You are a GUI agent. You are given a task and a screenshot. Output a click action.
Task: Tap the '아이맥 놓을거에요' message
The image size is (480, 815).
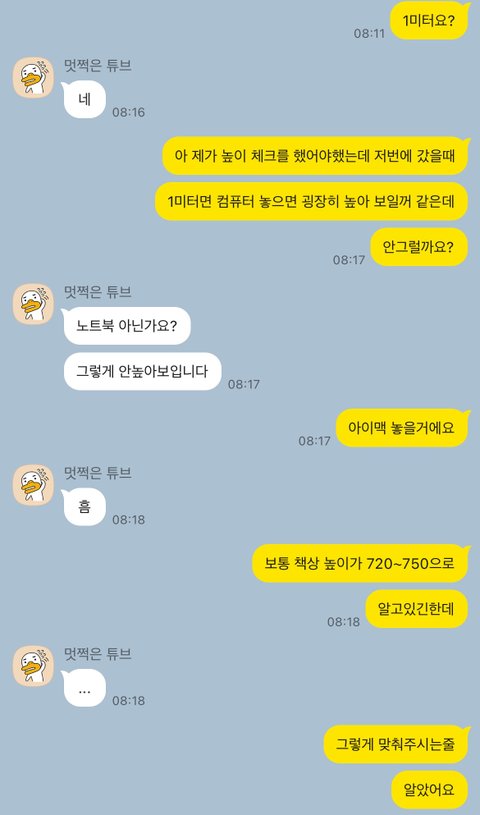tap(403, 428)
